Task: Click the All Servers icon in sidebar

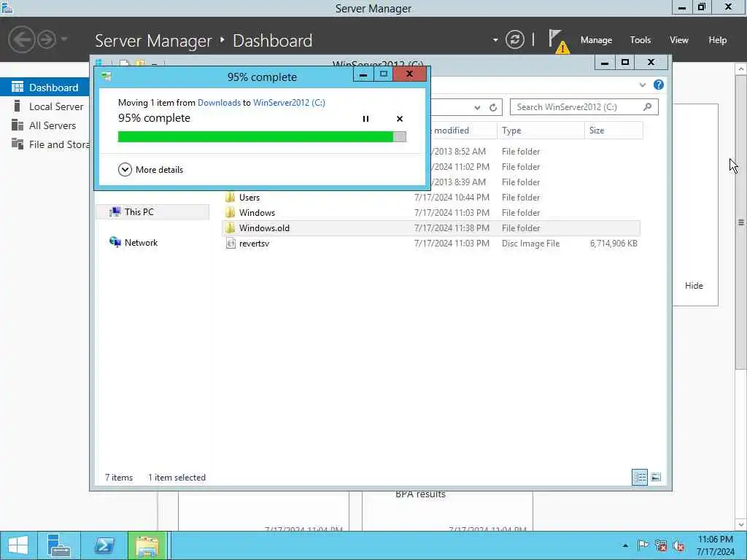Action: click(x=18, y=125)
